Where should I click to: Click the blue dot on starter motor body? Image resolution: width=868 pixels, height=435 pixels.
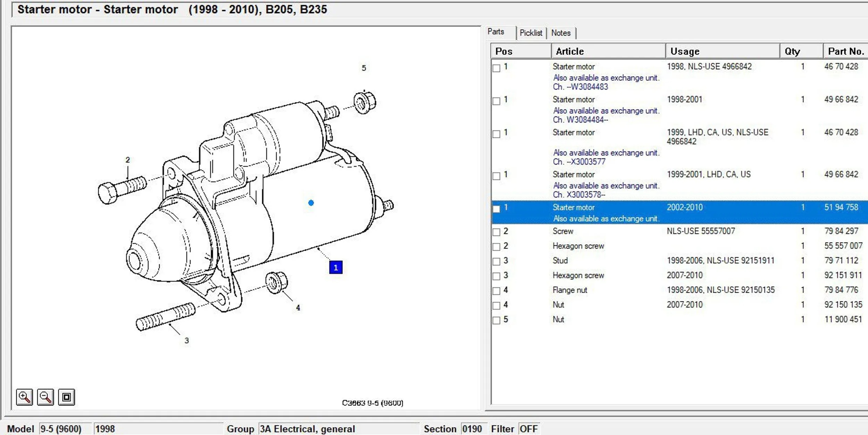311,203
